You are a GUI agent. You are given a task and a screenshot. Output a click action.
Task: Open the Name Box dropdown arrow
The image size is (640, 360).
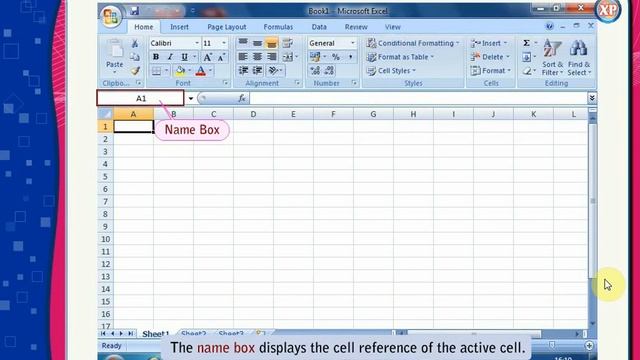tap(191, 98)
